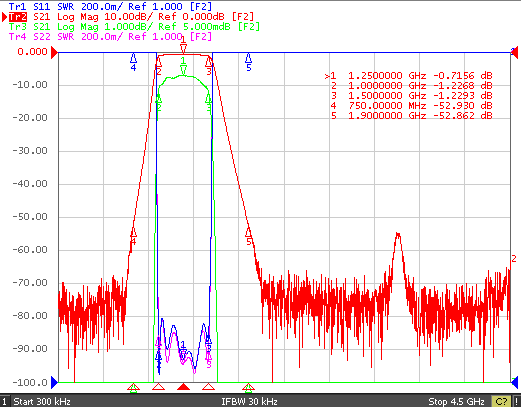Click the blue reference arrow at bottom right

(x=514, y=382)
